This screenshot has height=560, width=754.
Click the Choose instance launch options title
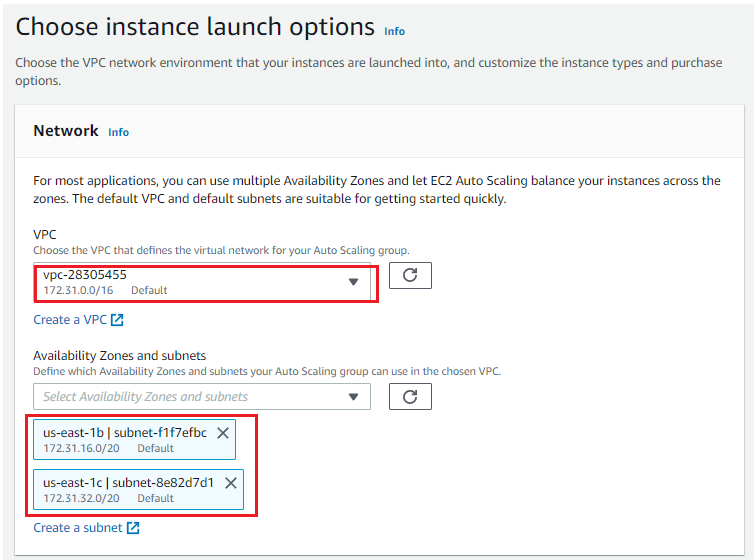tap(195, 27)
